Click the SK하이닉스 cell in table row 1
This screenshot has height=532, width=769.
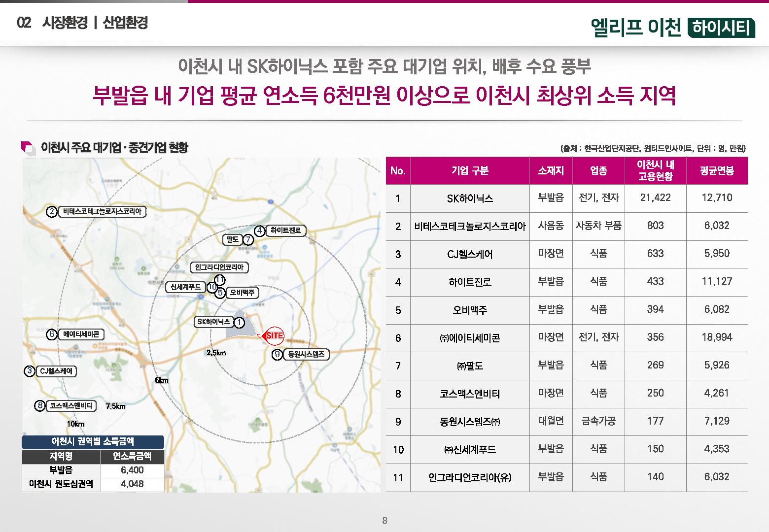click(x=470, y=199)
